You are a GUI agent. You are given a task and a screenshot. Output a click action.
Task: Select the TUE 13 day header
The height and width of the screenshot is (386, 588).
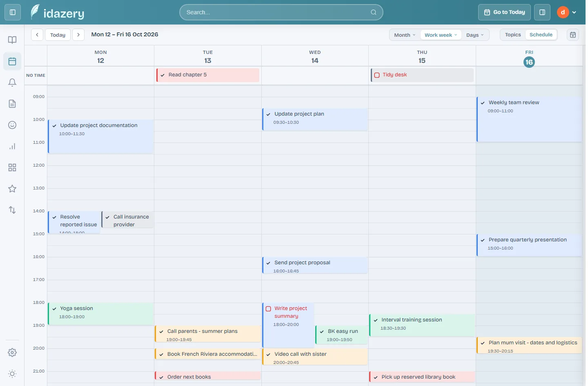208,56
